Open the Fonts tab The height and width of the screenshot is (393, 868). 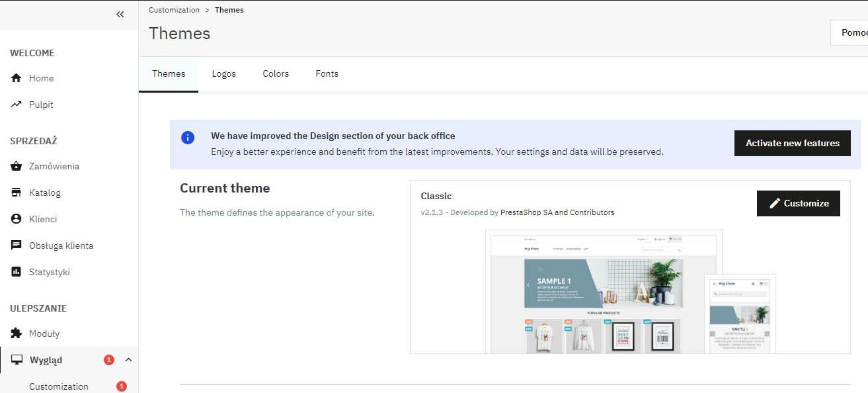point(327,73)
